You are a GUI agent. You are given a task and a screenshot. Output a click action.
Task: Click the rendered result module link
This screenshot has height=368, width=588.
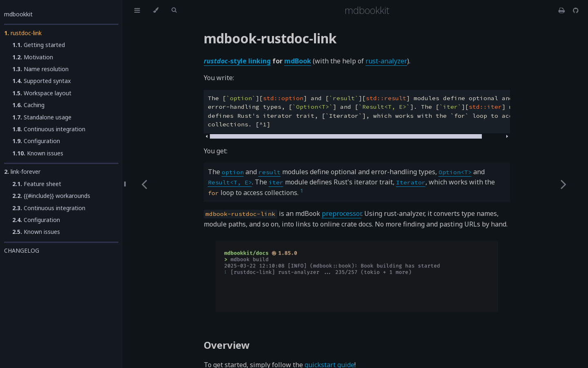coord(269,172)
